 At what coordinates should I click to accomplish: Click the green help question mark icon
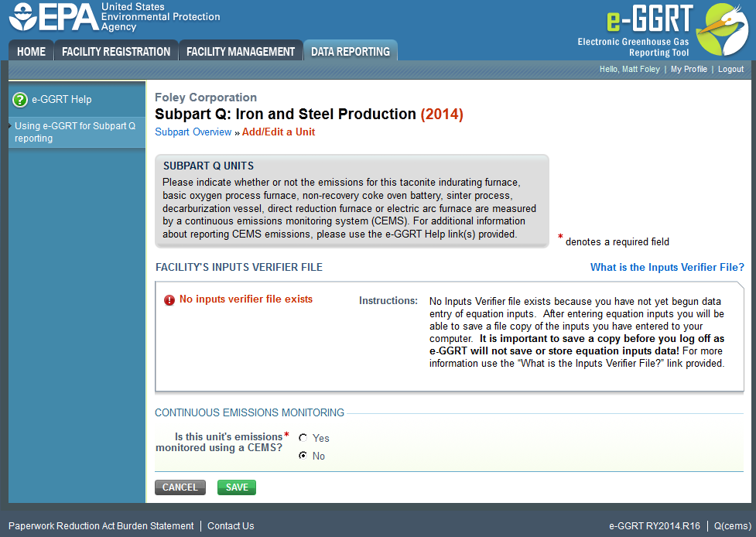tap(20, 100)
